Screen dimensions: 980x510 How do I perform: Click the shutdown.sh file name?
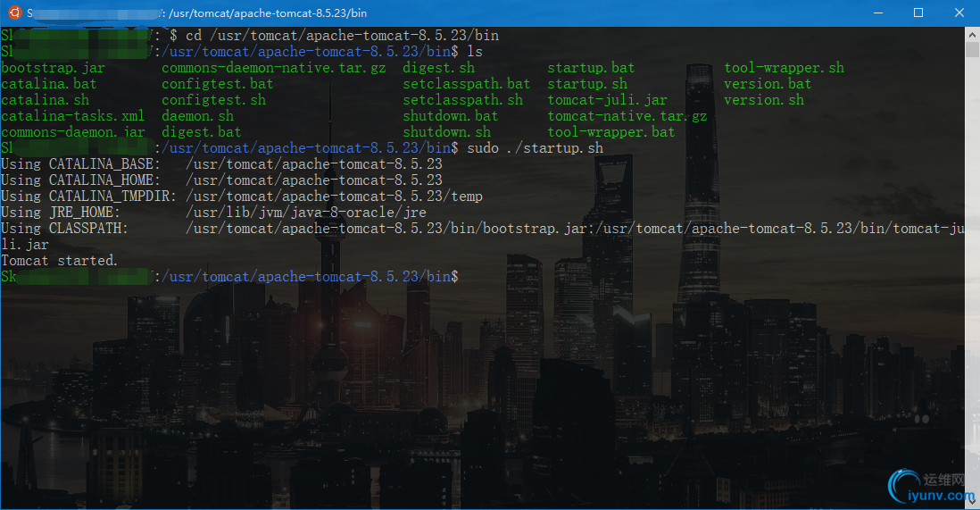[447, 132]
